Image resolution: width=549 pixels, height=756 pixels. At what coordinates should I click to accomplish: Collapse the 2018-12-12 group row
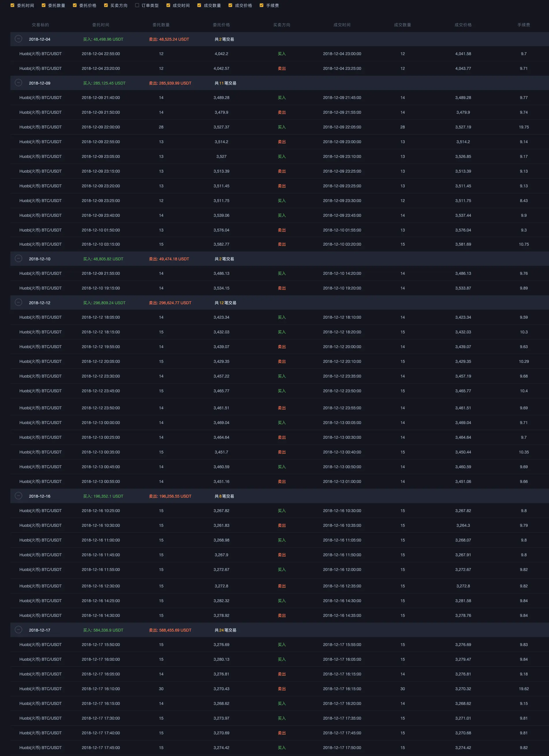19,303
